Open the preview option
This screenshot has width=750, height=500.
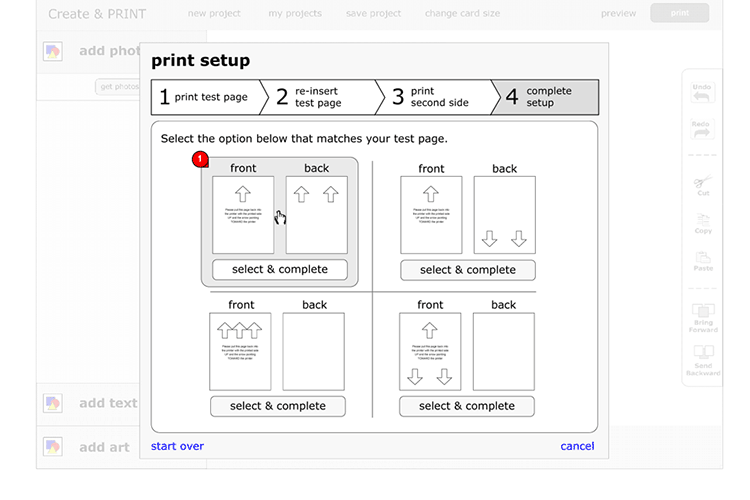[x=618, y=13]
